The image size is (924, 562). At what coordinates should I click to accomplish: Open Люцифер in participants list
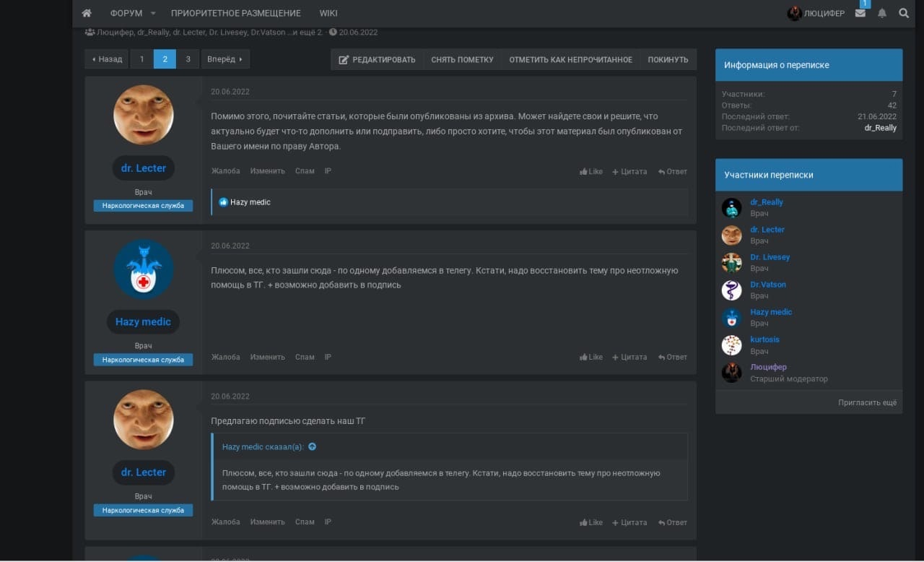pos(768,367)
